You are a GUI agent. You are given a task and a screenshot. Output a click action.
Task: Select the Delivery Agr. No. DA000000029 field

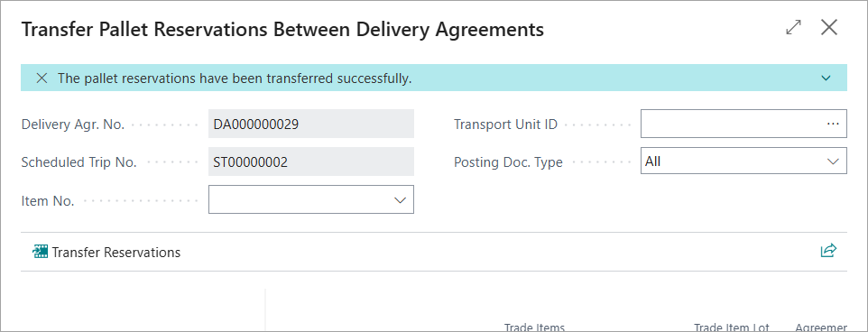(311, 124)
